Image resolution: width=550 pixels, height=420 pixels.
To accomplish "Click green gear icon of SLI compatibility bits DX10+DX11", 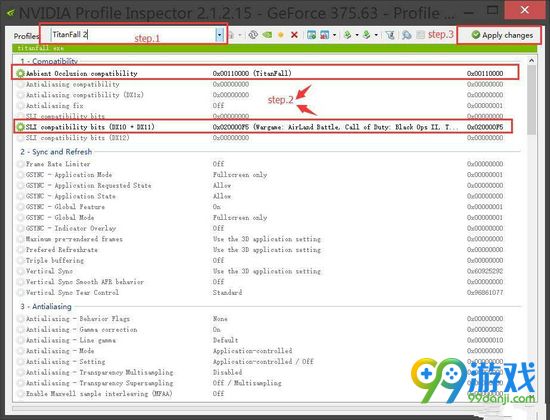I will coord(20,127).
